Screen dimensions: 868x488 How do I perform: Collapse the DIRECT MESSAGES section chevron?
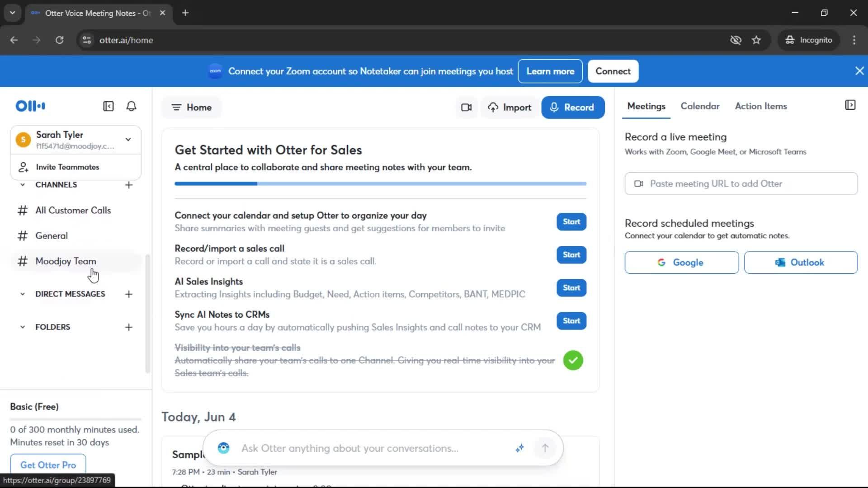pos(23,294)
